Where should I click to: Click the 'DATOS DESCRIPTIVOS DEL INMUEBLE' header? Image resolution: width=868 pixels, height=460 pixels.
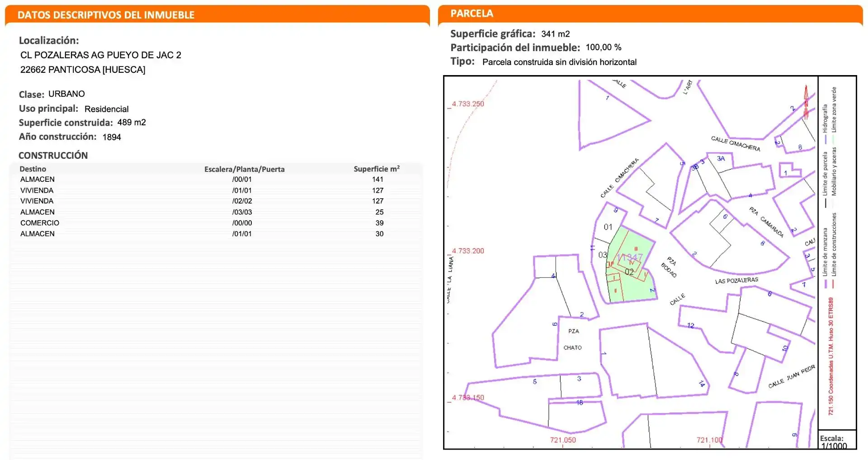tap(106, 15)
